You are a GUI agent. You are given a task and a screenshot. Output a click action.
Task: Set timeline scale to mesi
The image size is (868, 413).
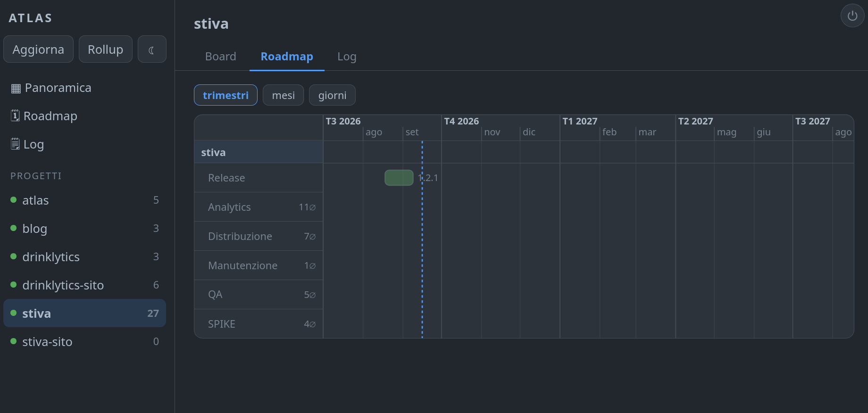283,95
